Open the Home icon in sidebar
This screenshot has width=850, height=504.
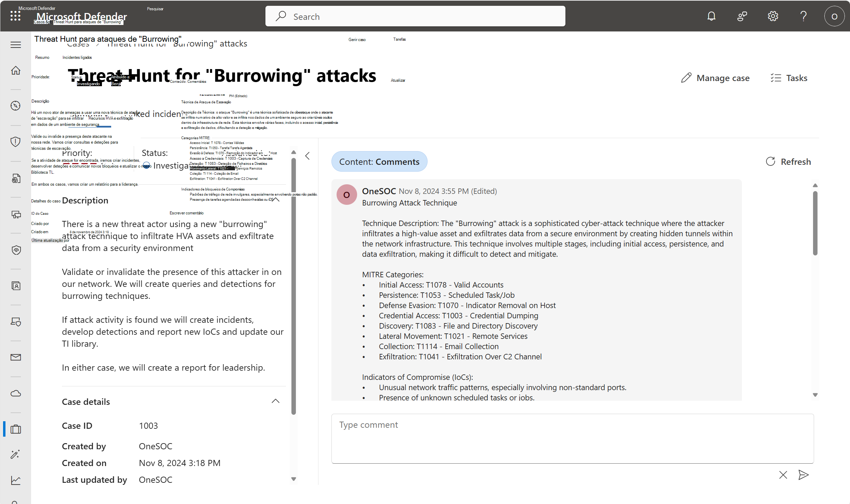16,70
